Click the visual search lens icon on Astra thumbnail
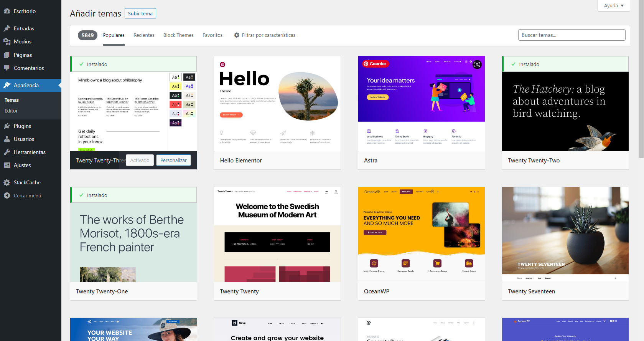Image resolution: width=644 pixels, height=341 pixels. click(x=477, y=65)
